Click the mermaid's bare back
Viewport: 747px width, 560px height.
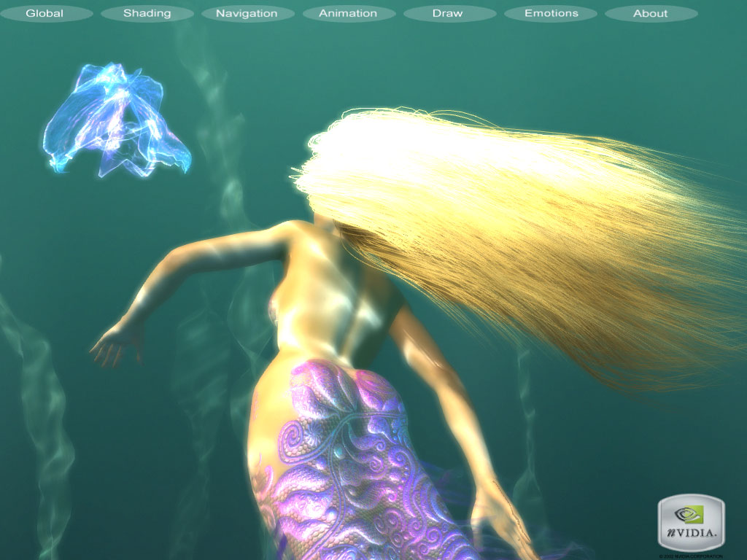(328, 306)
